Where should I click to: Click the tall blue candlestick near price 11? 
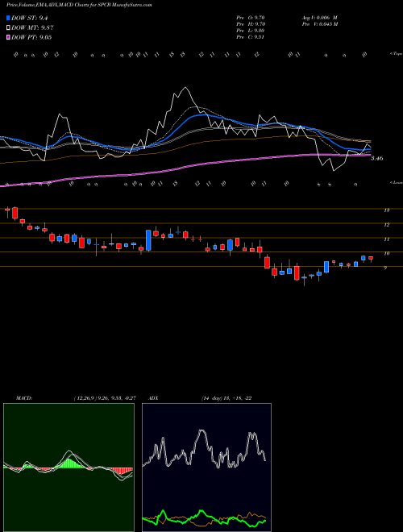click(x=148, y=240)
